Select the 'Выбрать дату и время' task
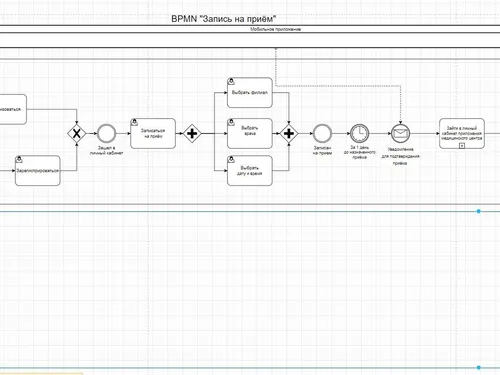Image resolution: width=500 pixels, height=375 pixels. click(x=250, y=170)
